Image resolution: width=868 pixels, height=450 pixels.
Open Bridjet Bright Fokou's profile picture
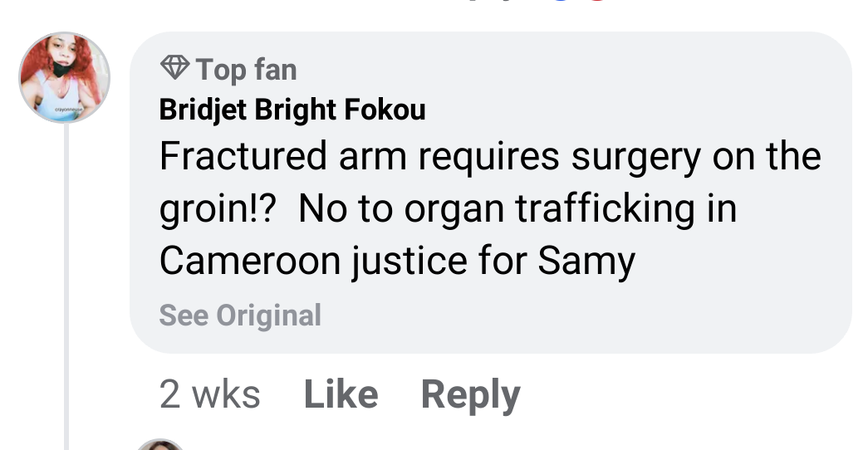65,78
